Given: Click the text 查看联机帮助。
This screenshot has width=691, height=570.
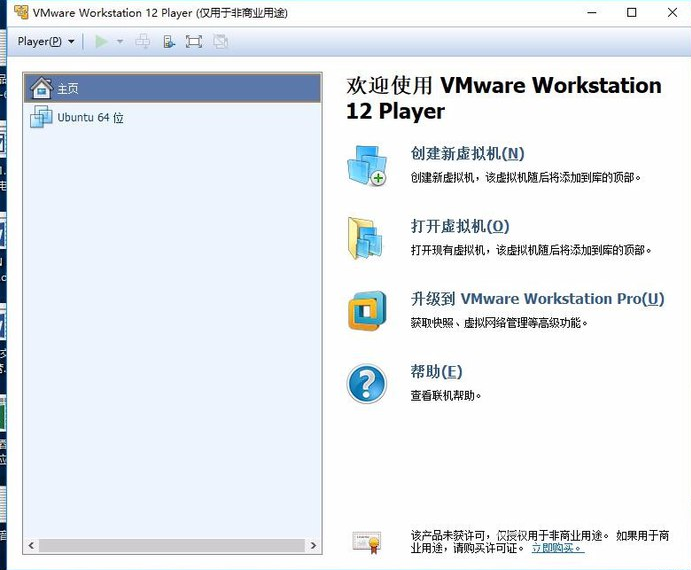Looking at the screenshot, I should [x=446, y=396].
